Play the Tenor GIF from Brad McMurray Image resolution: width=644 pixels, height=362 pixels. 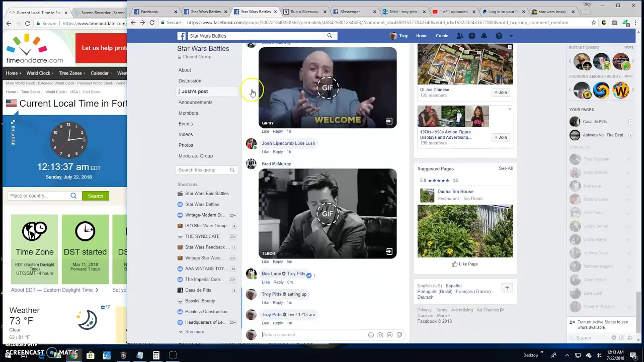pos(328,214)
